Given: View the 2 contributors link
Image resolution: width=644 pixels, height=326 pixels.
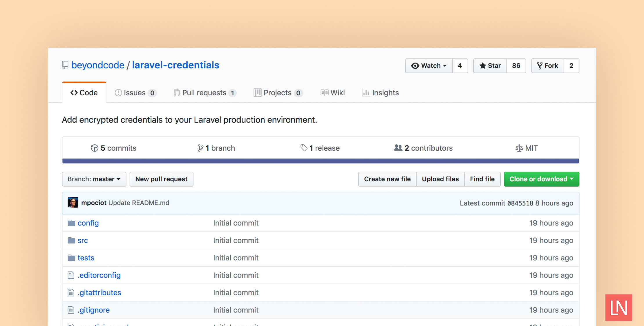Looking at the screenshot, I should pos(423,148).
